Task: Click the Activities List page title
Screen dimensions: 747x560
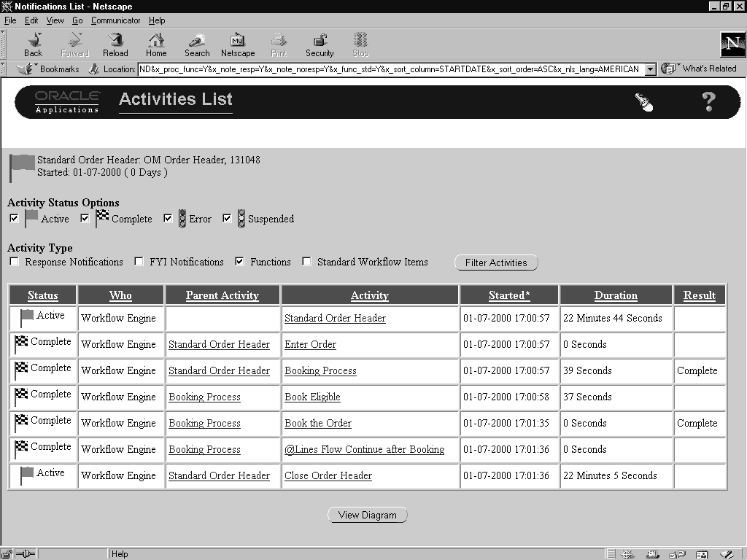Action: [175, 99]
